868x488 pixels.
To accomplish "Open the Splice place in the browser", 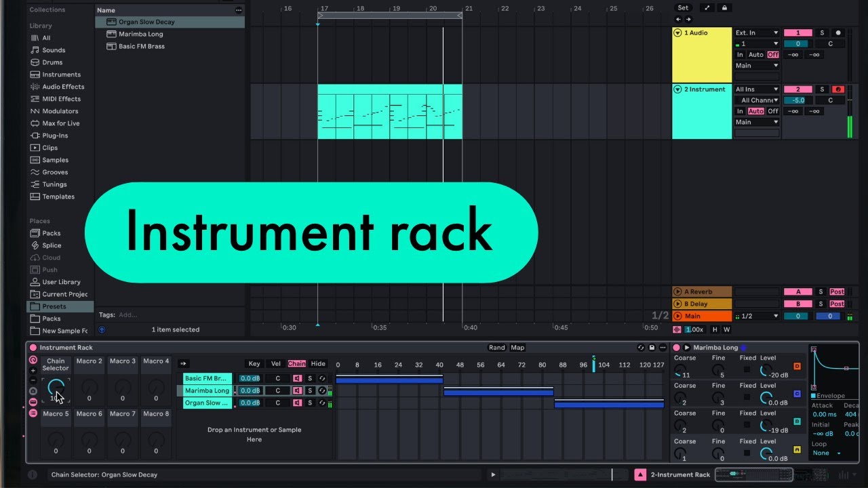I will point(52,245).
